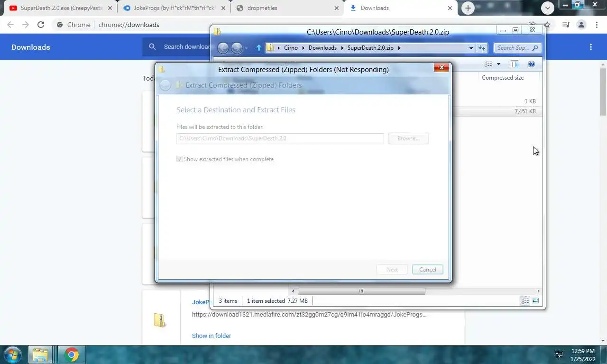607x364 pixels.
Task: Click the Search downloads field in Chrome
Action: [x=187, y=46]
